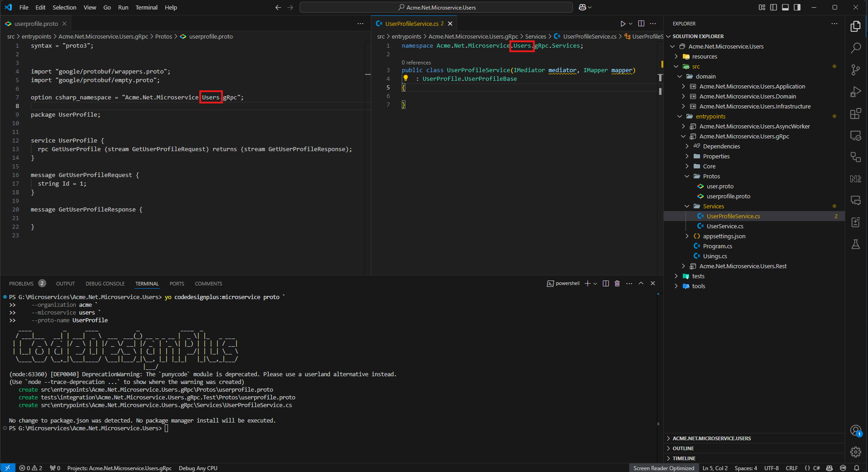
Task: Toggle primary side bar visibility
Action: [x=774, y=7]
